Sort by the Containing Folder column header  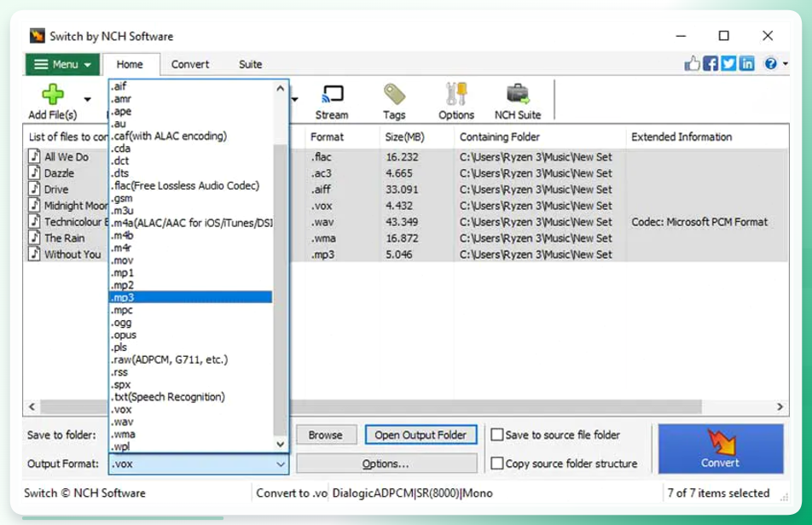pyautogui.click(x=539, y=137)
